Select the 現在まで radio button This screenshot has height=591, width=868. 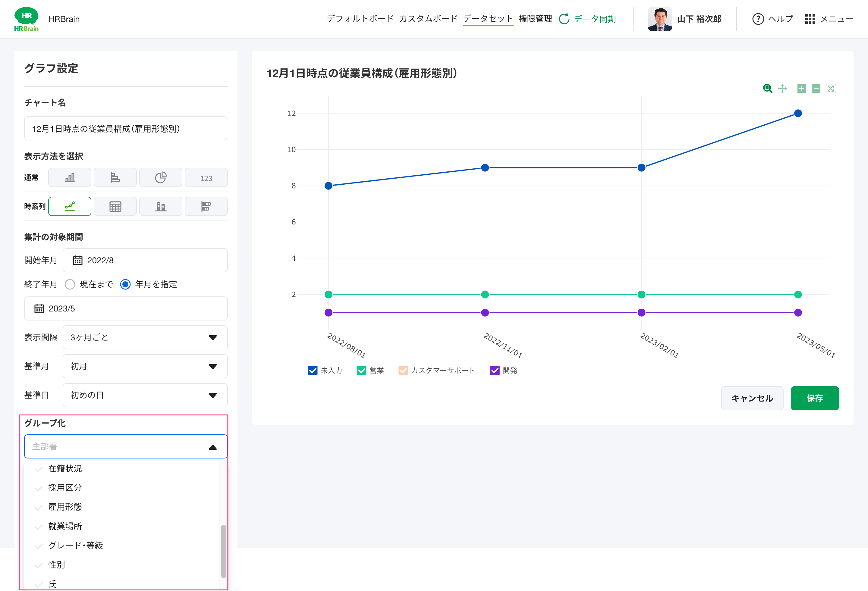[70, 284]
